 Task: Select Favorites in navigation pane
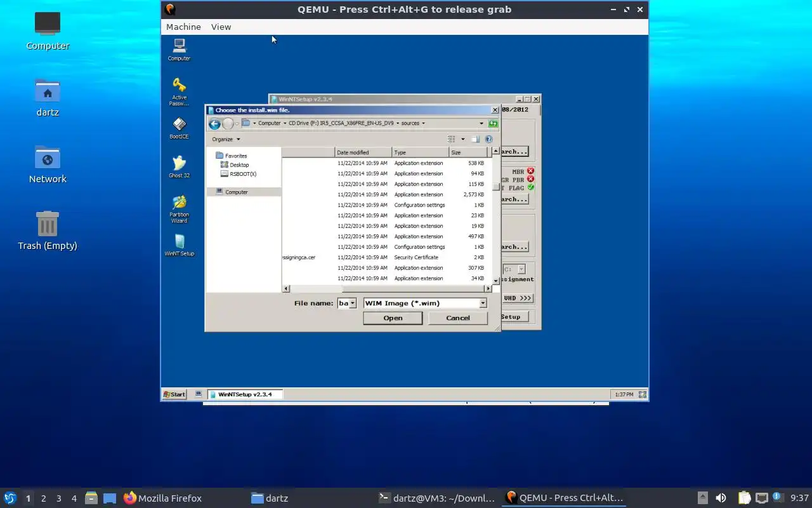(x=235, y=156)
